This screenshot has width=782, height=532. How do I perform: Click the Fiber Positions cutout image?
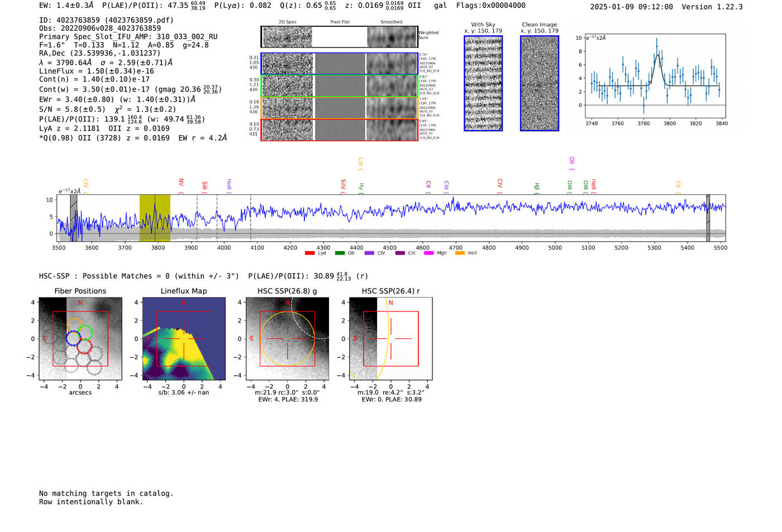coord(80,339)
